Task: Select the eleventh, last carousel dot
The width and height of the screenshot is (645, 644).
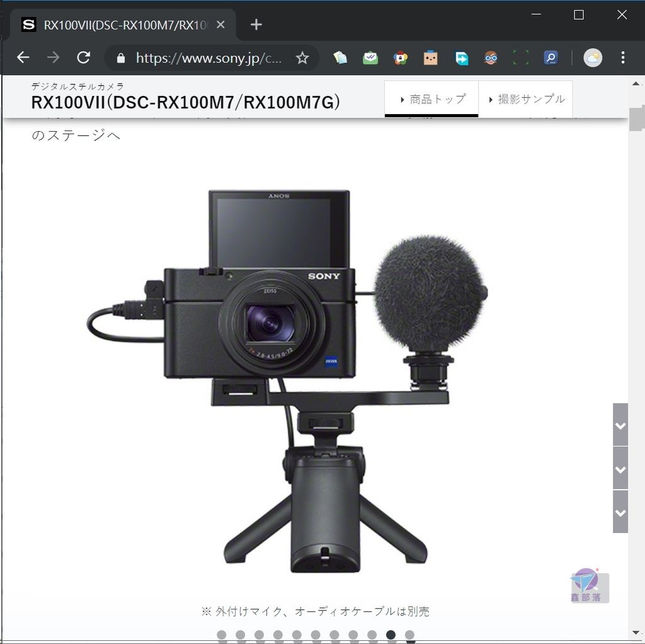Action: pyautogui.click(x=409, y=635)
